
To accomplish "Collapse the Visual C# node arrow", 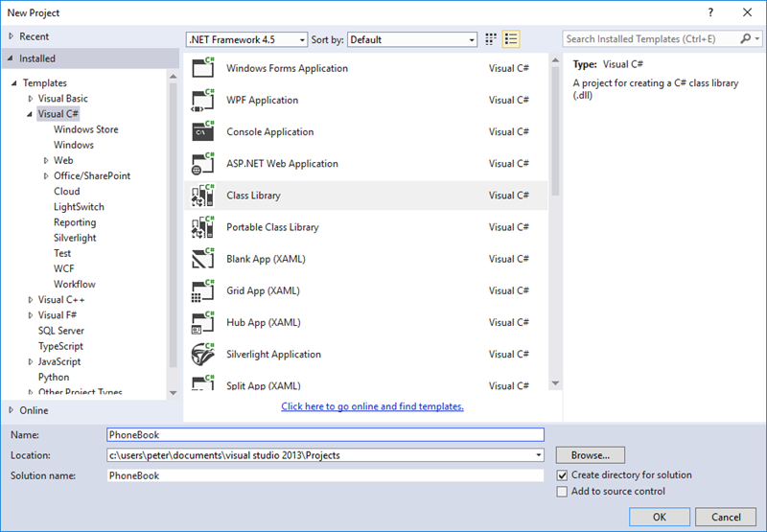I will coord(30,114).
